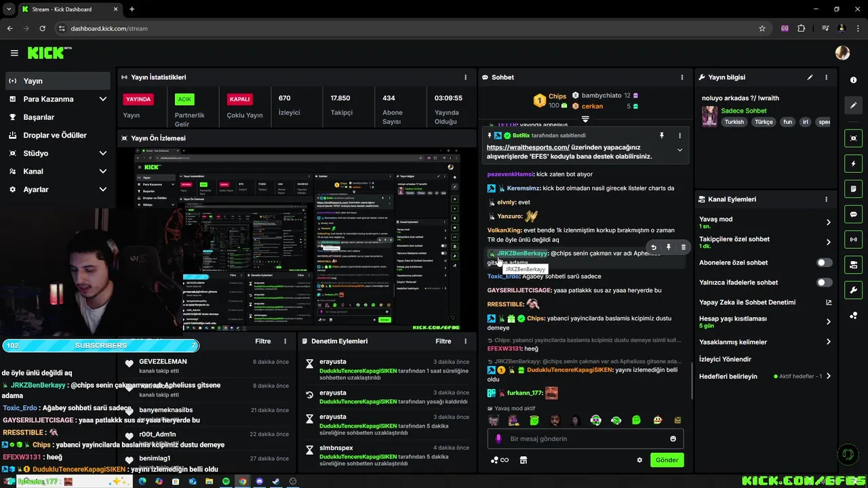Image resolution: width=868 pixels, height=488 pixels.
Task: Click Filtre in the Denetim Eylemleri panel
Action: (443, 342)
